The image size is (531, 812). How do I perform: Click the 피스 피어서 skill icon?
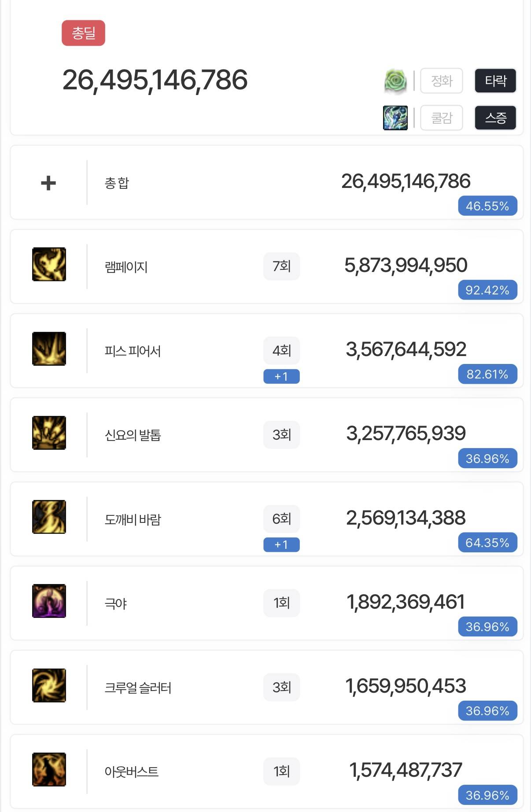[x=49, y=349]
